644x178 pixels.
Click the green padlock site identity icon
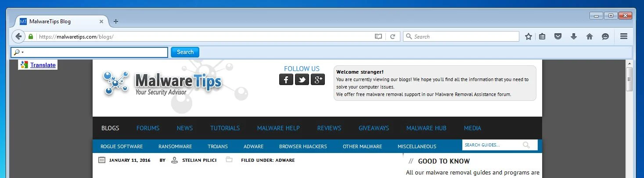pyautogui.click(x=31, y=37)
